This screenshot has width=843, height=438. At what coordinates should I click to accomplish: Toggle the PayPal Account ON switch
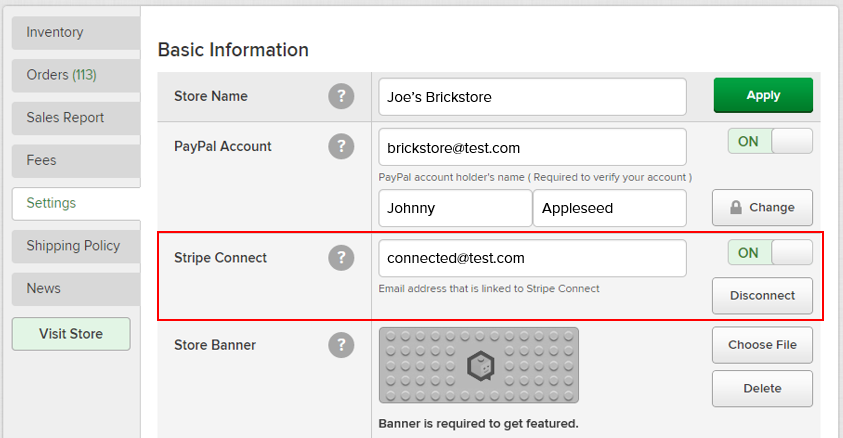(770, 141)
